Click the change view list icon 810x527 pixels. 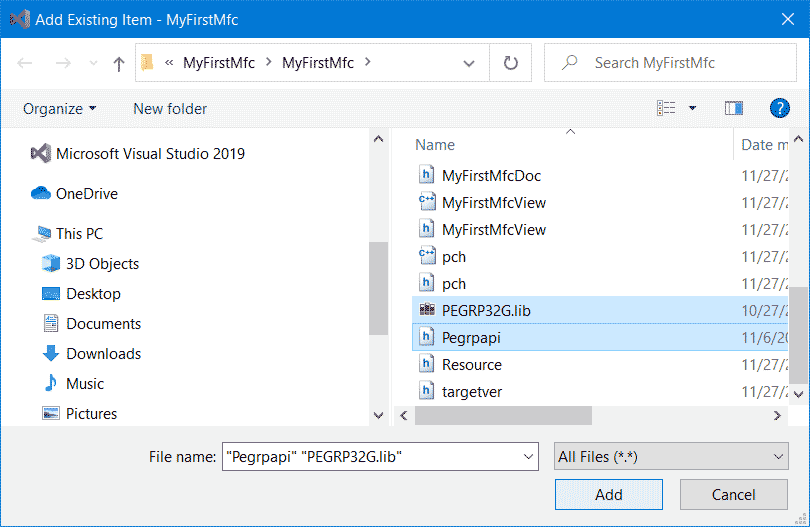pyautogui.click(x=666, y=108)
